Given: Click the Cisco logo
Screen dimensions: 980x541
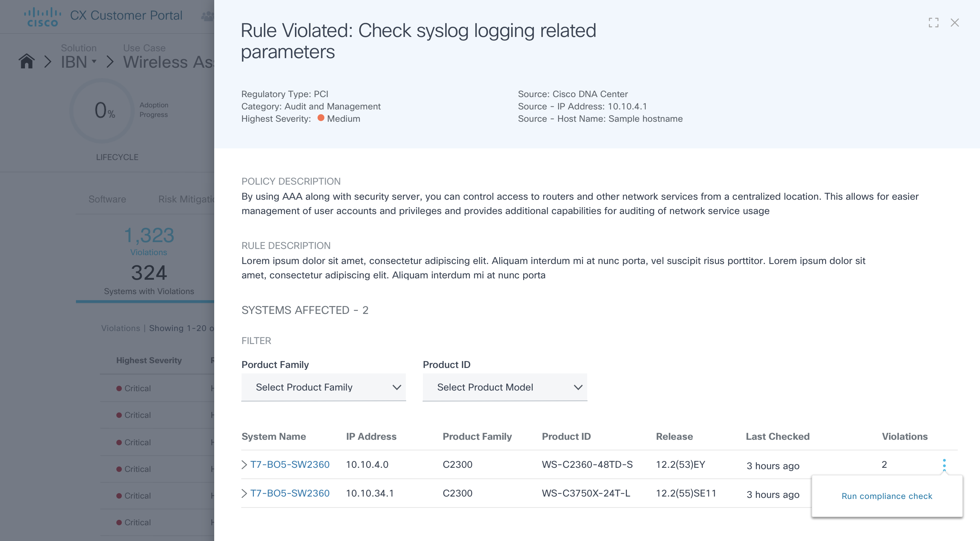Looking at the screenshot, I should pos(42,17).
